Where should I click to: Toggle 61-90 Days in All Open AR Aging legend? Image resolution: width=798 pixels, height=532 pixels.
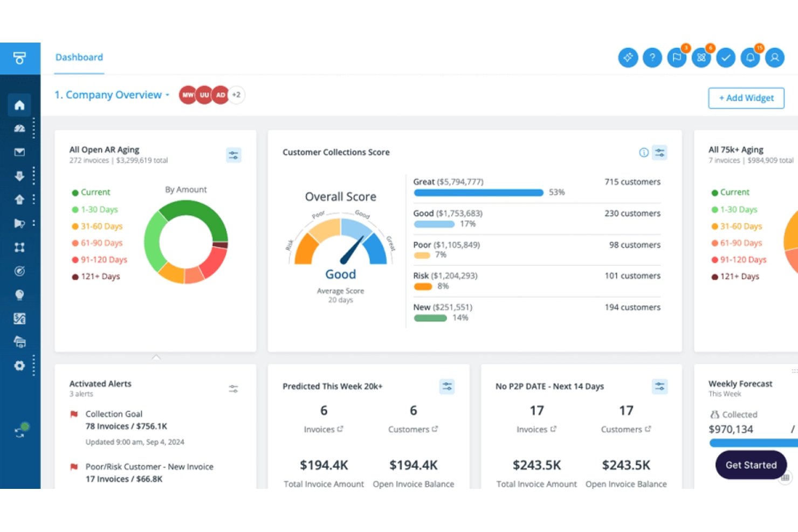pyautogui.click(x=97, y=243)
